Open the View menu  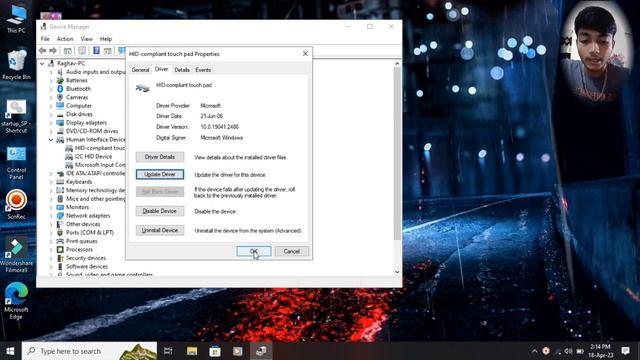(x=87, y=39)
